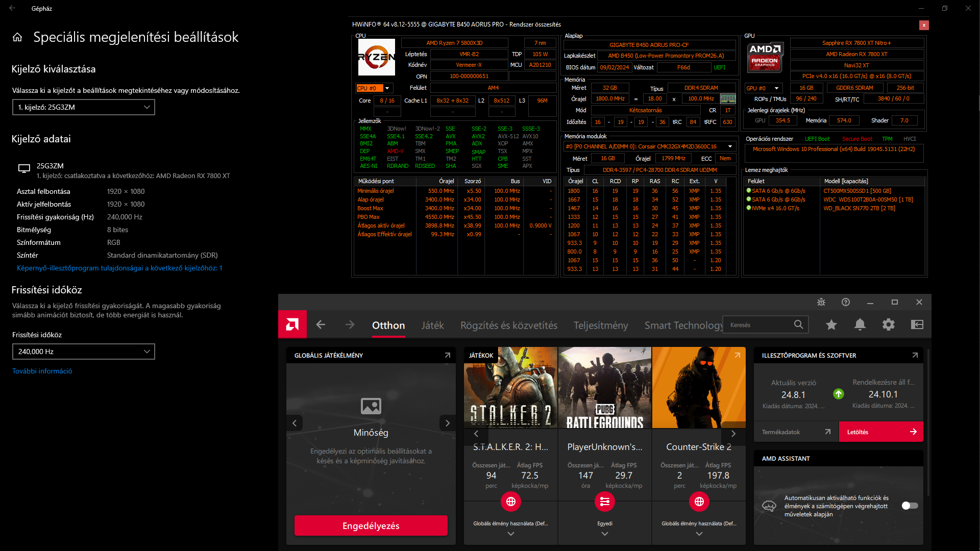Click custom sliders icon under PlayerUnknown's

pyautogui.click(x=605, y=502)
